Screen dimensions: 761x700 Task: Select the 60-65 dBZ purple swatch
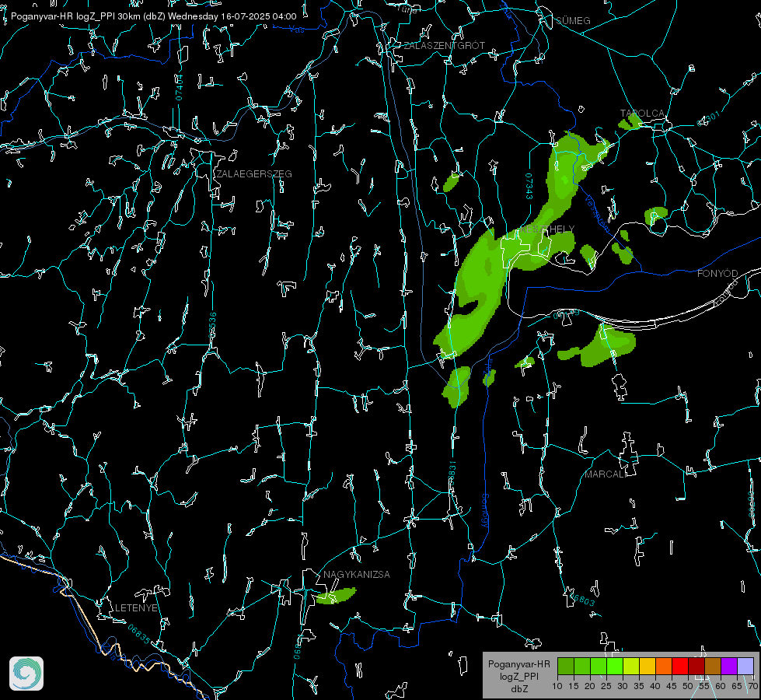729,666
